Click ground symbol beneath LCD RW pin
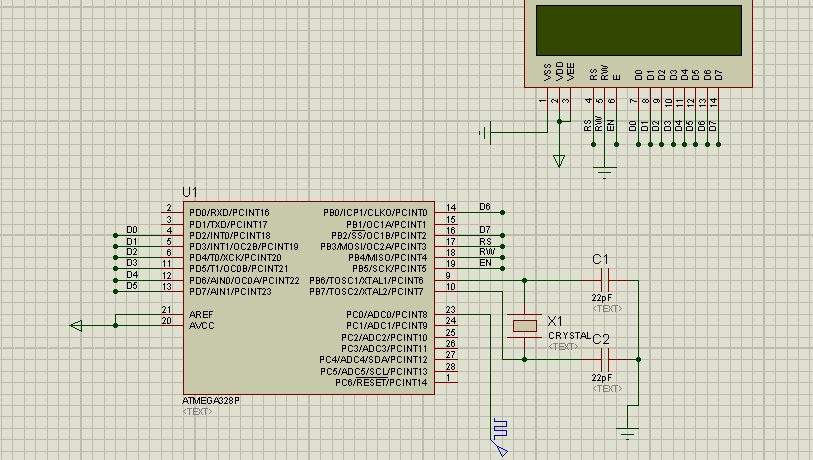This screenshot has width=813, height=460. (x=605, y=171)
